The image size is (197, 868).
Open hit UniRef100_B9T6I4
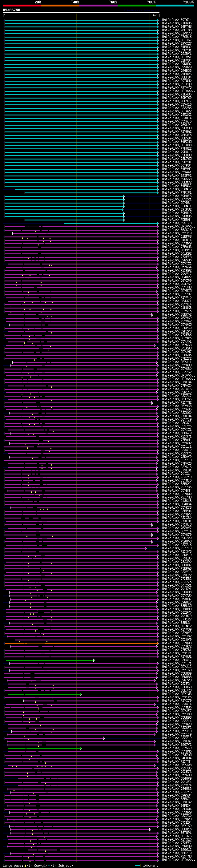point(177,20)
